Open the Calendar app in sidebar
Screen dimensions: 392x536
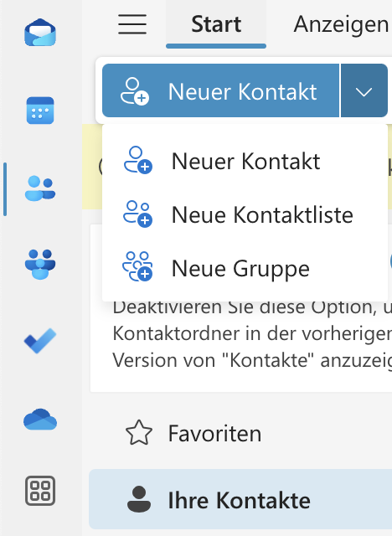click(40, 111)
